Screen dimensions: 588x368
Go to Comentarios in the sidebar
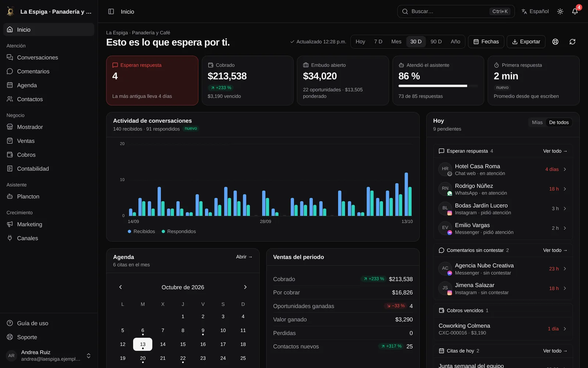point(49,71)
